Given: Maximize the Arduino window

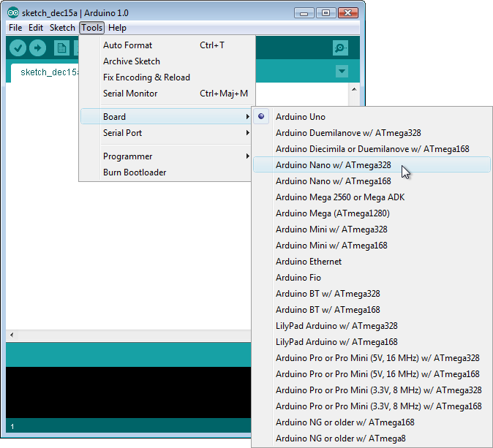Looking at the screenshot, I should pyautogui.click(x=325, y=13).
